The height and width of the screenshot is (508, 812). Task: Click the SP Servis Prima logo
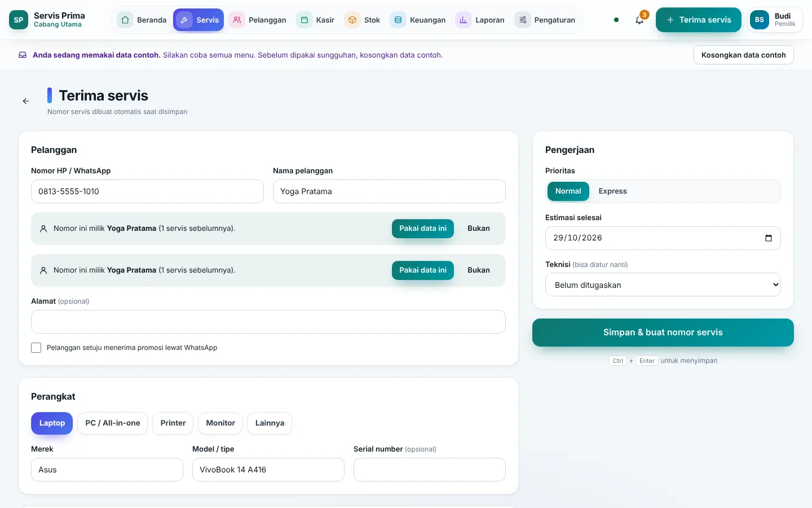19,20
